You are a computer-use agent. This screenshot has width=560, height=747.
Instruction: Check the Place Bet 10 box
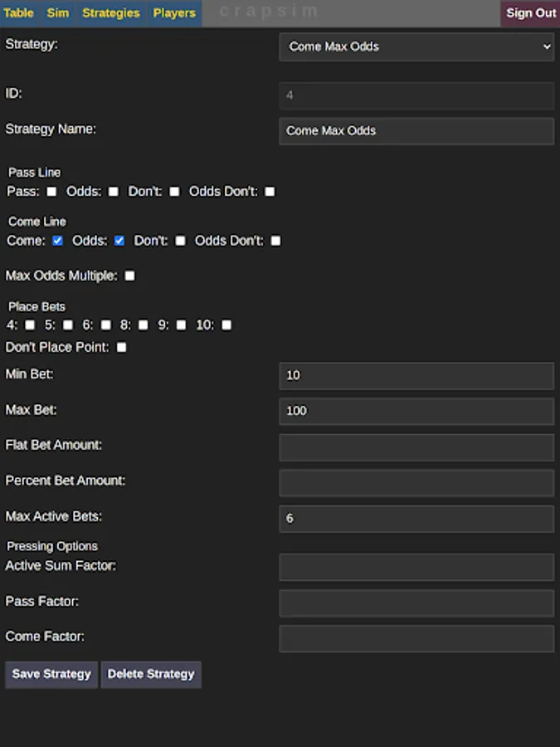pos(226,325)
